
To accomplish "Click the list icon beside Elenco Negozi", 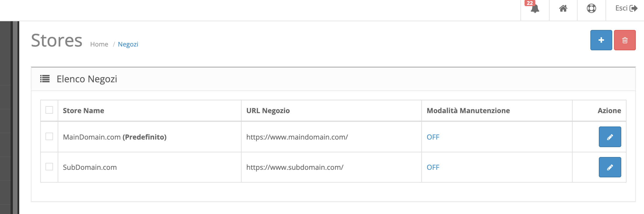I will [x=45, y=79].
